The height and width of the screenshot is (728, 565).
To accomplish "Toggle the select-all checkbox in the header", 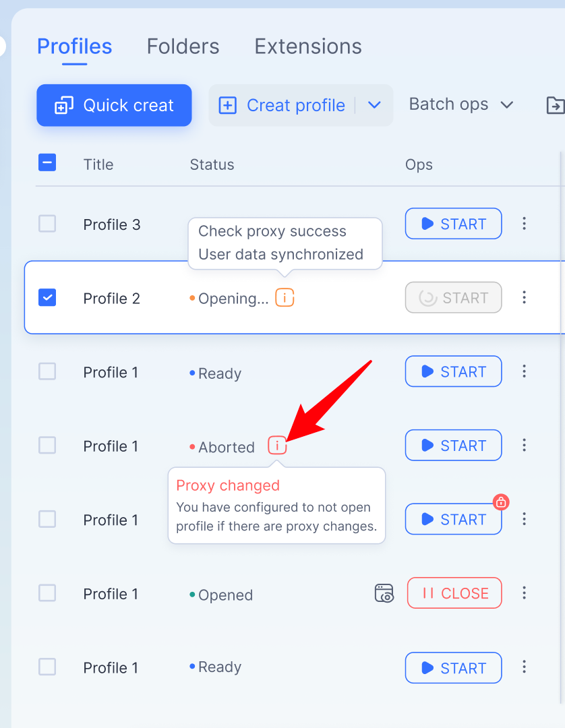I will pos(47,162).
